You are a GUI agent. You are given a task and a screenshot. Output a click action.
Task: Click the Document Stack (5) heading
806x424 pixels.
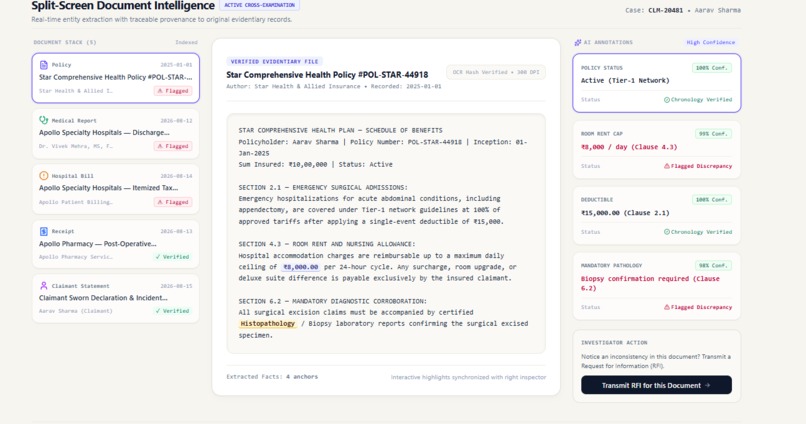pos(65,43)
